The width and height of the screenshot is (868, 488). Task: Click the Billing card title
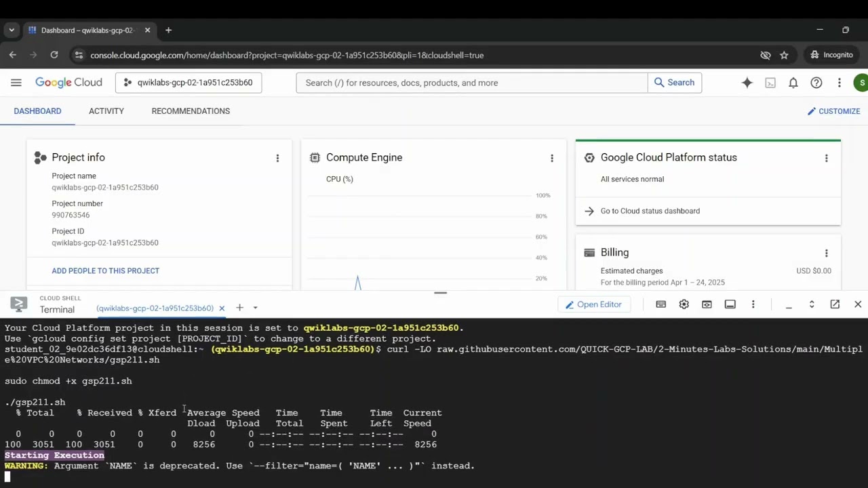click(614, 252)
